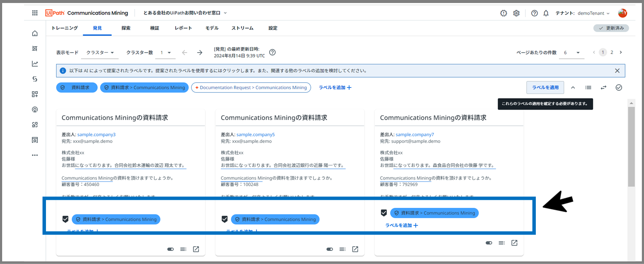Go to Home in left sidebar
This screenshot has height=264, width=644.
pyautogui.click(x=35, y=33)
